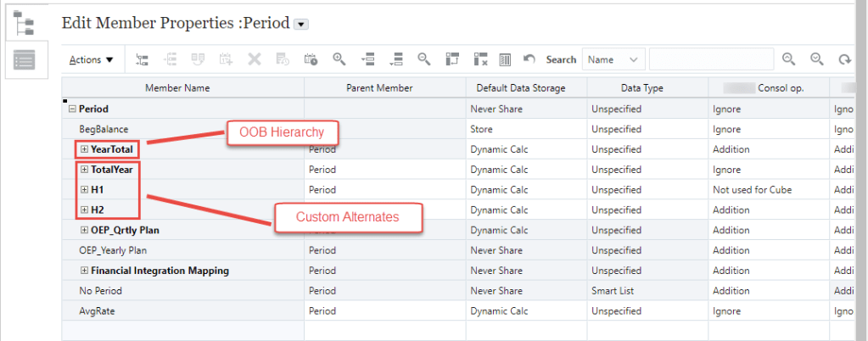The height and width of the screenshot is (341, 868).
Task: Switch to the list view sidebar icon
Action: coord(25,60)
